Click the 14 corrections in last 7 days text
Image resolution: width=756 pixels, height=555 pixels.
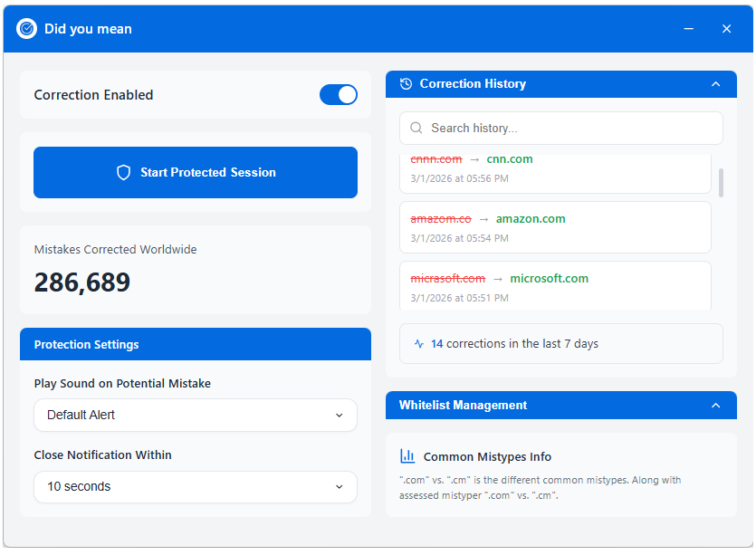point(514,344)
